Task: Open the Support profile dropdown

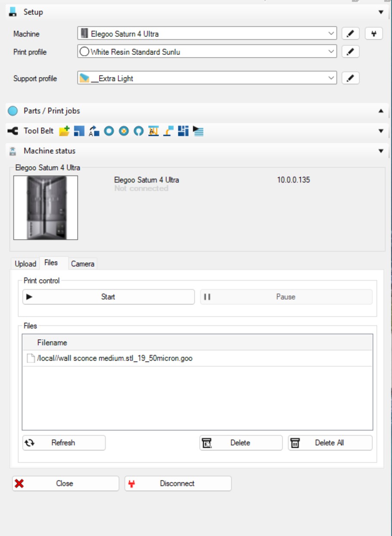Action: [207, 78]
